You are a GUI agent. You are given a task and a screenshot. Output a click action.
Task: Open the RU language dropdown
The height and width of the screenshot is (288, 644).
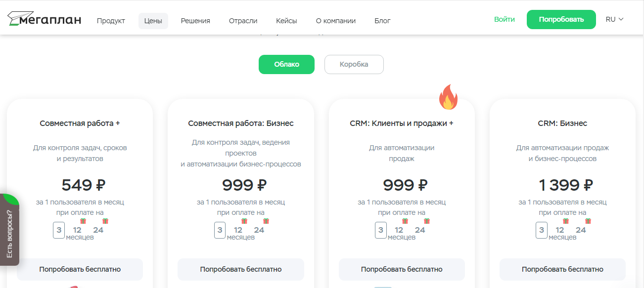[614, 19]
